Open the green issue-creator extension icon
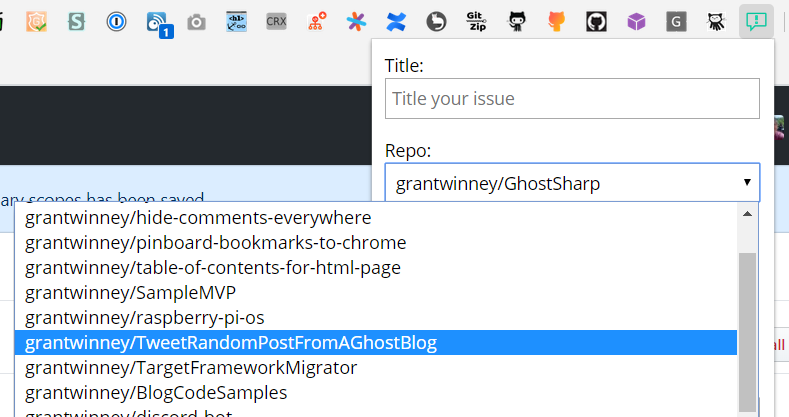Screen dimensions: 789x417 755,21
